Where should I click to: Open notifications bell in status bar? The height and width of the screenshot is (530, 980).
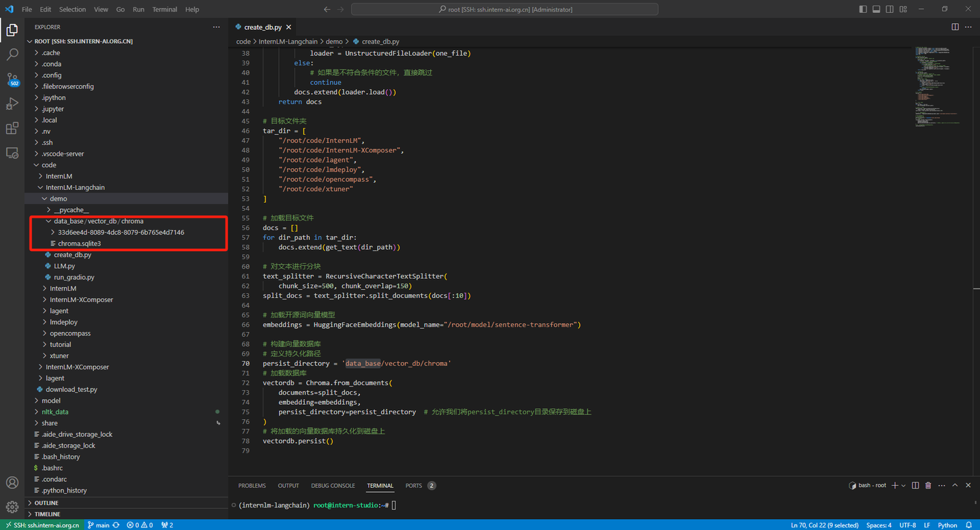(970, 525)
